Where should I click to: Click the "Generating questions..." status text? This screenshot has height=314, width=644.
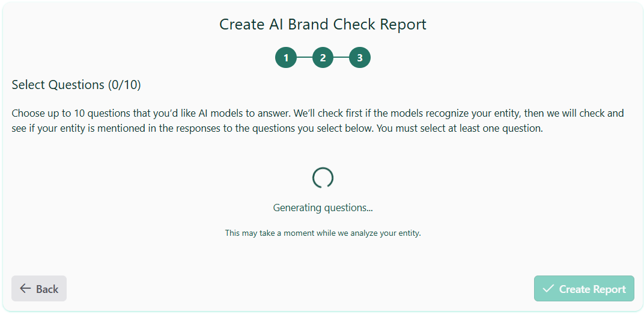(323, 208)
